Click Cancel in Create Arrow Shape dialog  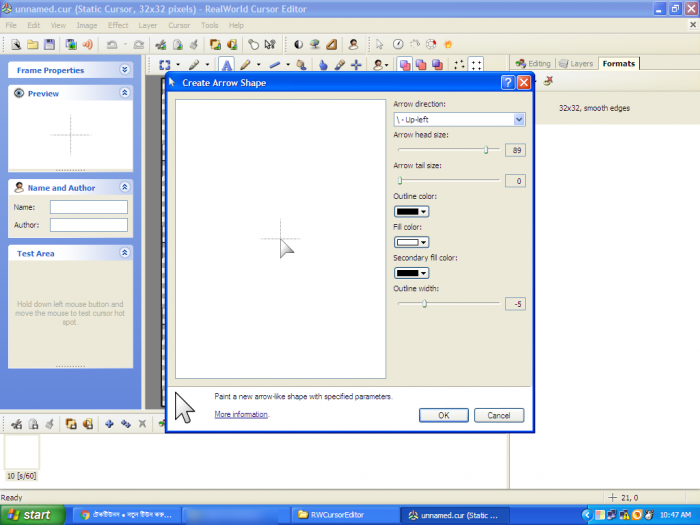point(499,415)
